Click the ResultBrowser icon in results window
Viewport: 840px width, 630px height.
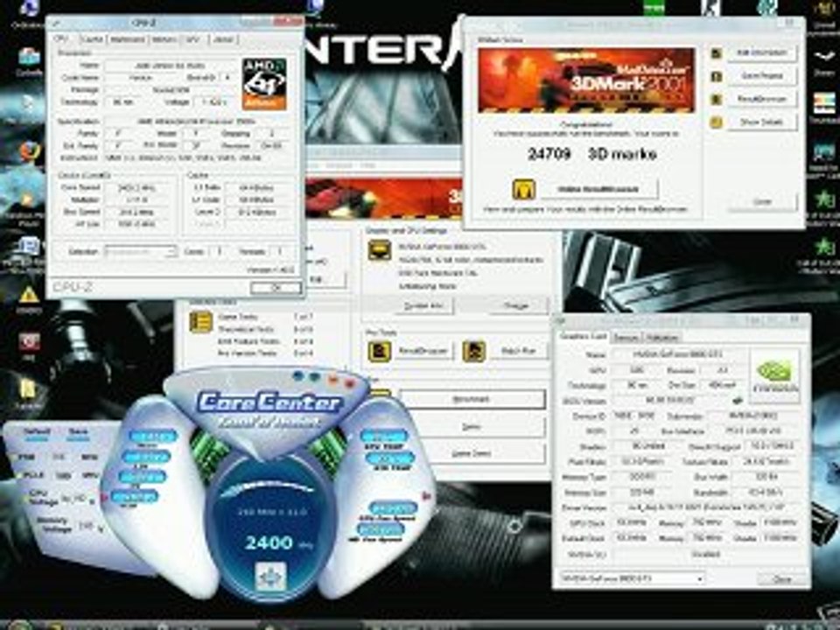717,99
